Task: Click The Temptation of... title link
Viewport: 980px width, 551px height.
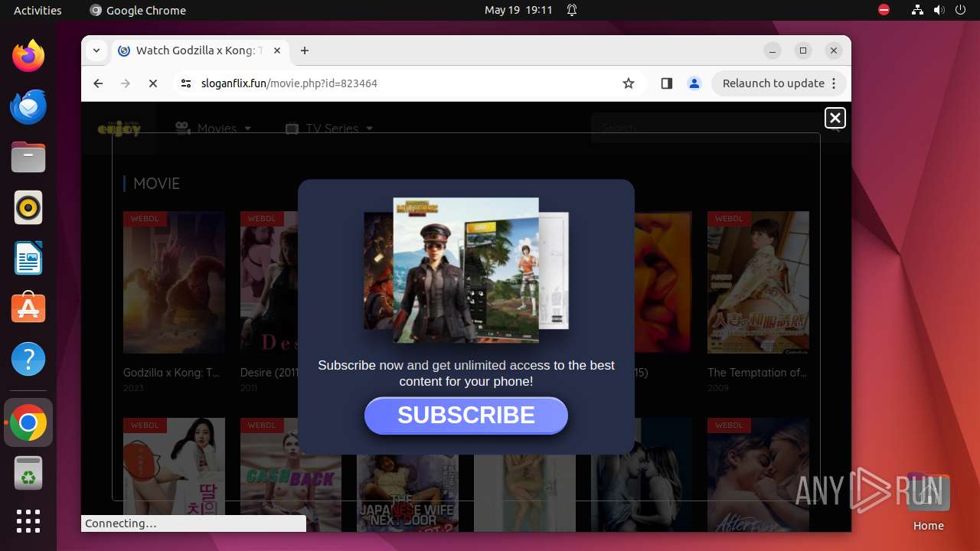Action: coord(757,373)
